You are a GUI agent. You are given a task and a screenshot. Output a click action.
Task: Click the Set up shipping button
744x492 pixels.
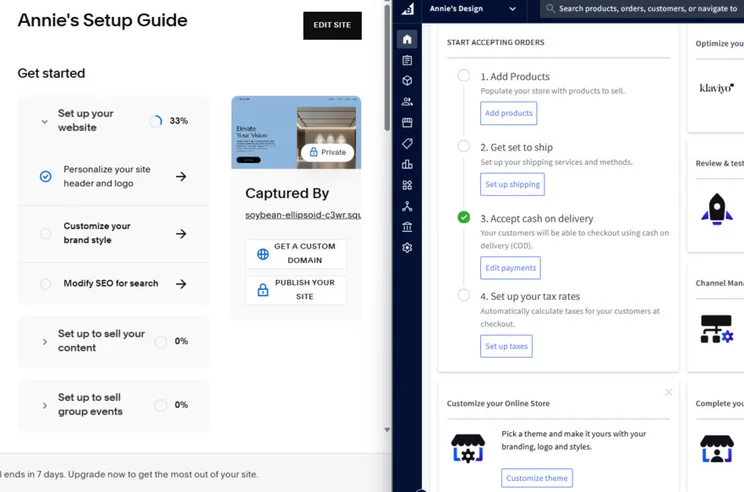tap(512, 184)
